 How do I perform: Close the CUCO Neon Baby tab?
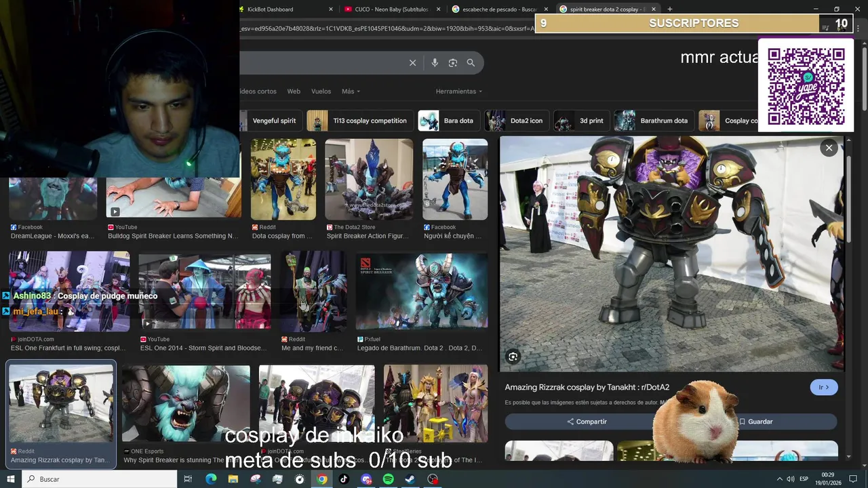coord(439,9)
